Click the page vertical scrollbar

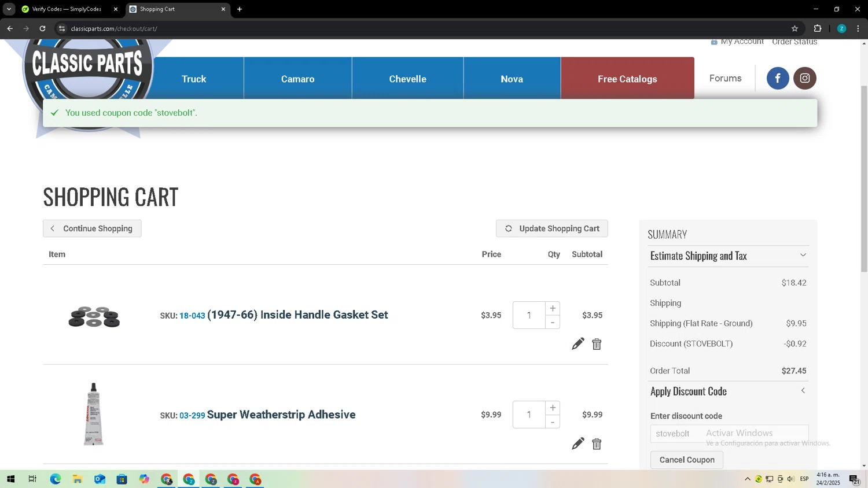[864, 179]
